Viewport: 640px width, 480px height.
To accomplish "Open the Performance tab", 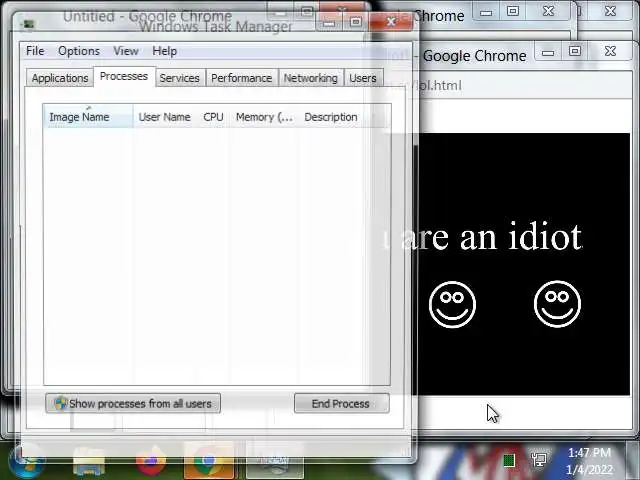I will click(242, 78).
